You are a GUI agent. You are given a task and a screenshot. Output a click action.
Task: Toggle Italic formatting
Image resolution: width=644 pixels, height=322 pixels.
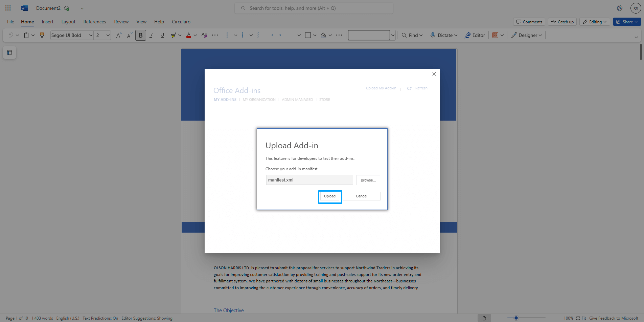point(152,35)
